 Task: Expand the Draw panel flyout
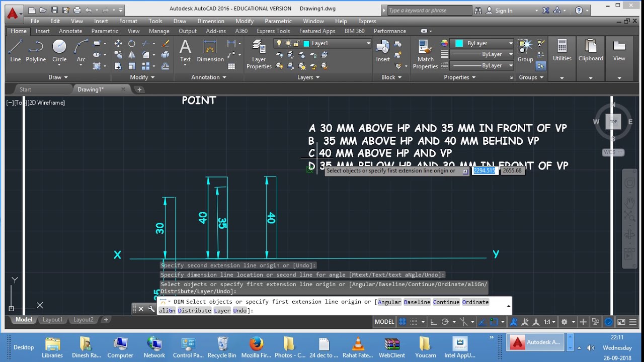click(x=58, y=77)
